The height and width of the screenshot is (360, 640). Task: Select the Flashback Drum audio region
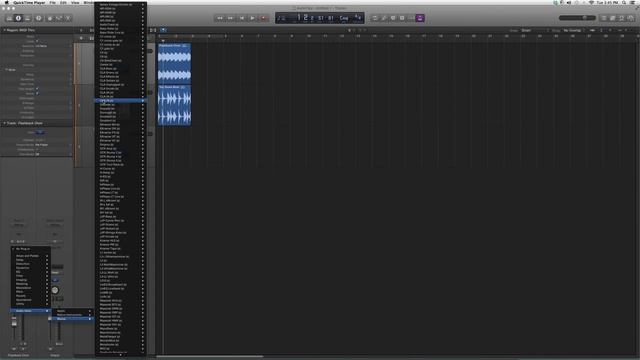pos(174,63)
